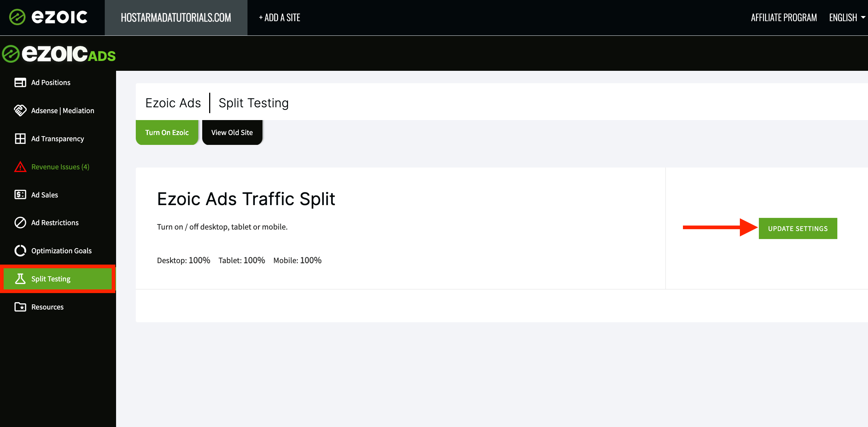This screenshot has height=427, width=868.
Task: Click the Split Testing flask icon
Action: pos(20,279)
